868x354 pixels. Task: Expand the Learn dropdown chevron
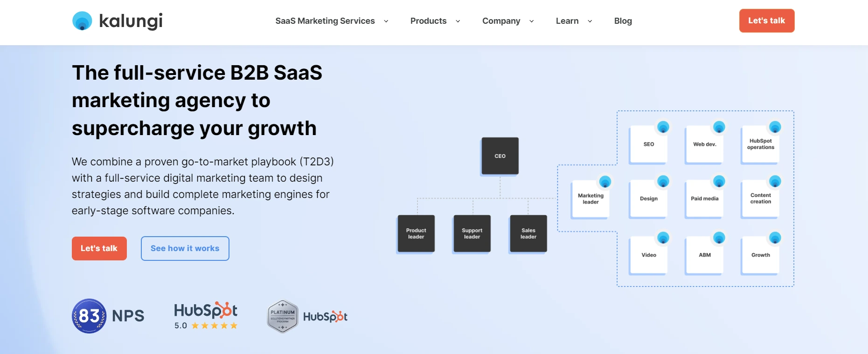(590, 21)
